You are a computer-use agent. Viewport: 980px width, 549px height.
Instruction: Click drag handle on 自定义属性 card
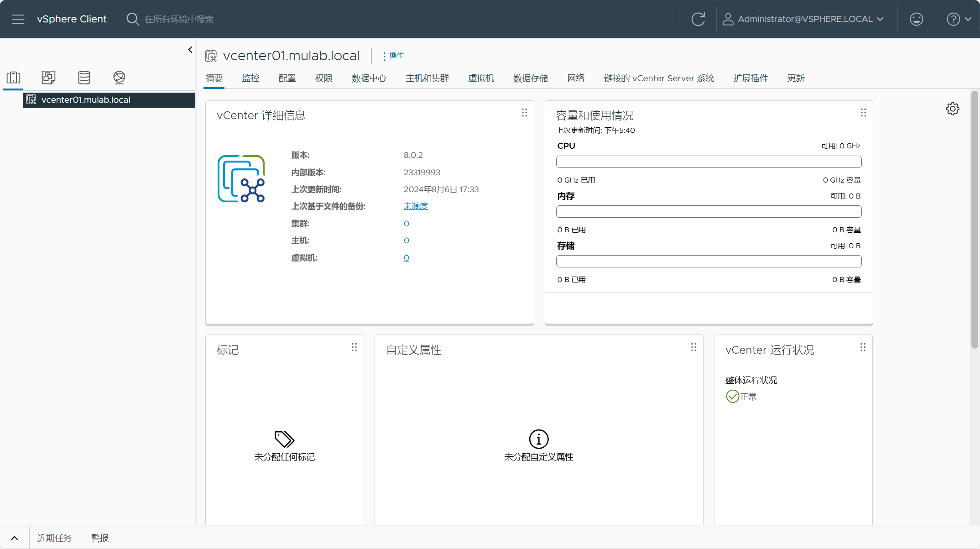(693, 347)
